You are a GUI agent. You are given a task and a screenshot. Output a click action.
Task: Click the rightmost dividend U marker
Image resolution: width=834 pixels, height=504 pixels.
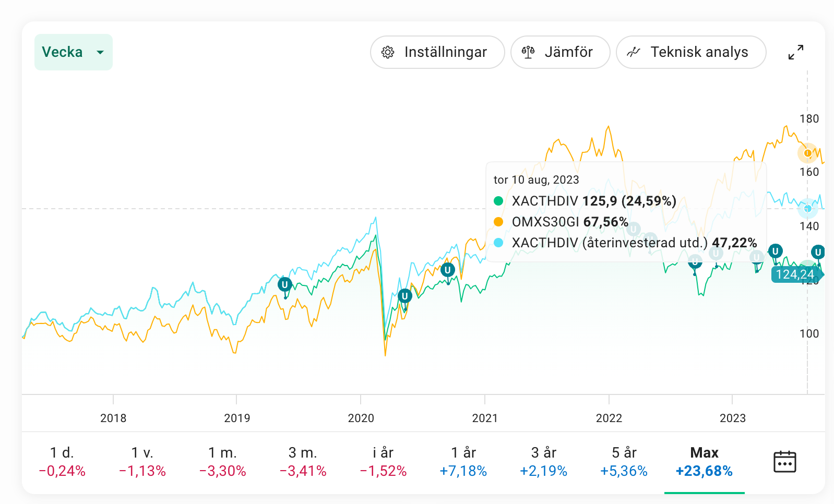(818, 253)
